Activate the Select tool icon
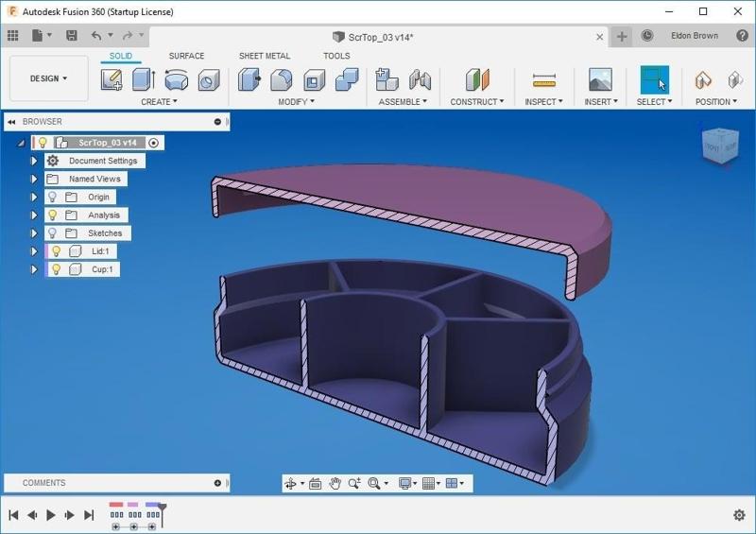Screen dimensions: 756x534 [x=654, y=79]
